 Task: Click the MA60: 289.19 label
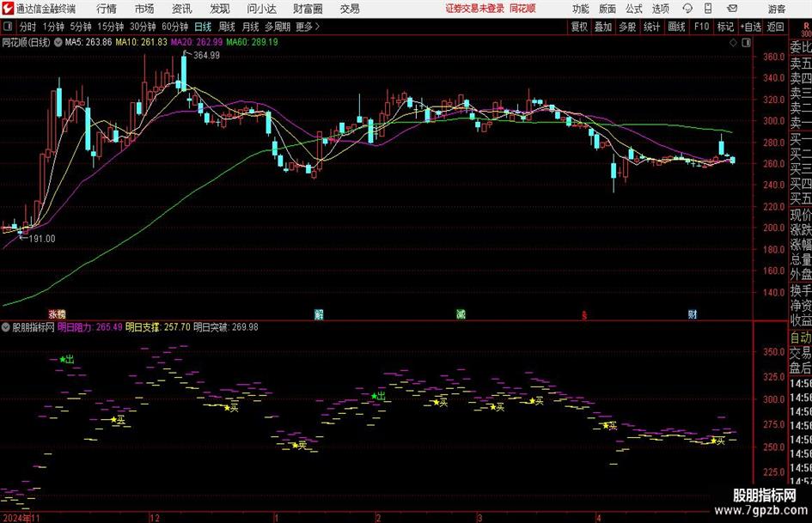[x=253, y=42]
